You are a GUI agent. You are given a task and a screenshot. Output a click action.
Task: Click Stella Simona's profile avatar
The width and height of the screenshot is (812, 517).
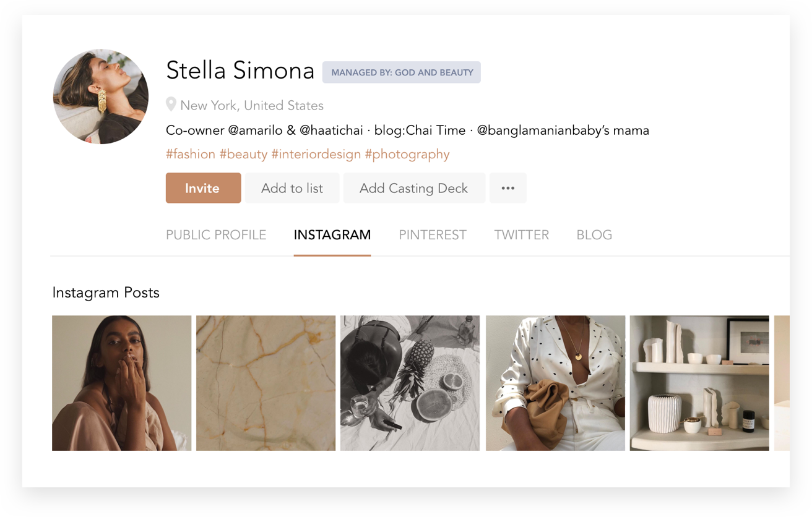click(101, 96)
